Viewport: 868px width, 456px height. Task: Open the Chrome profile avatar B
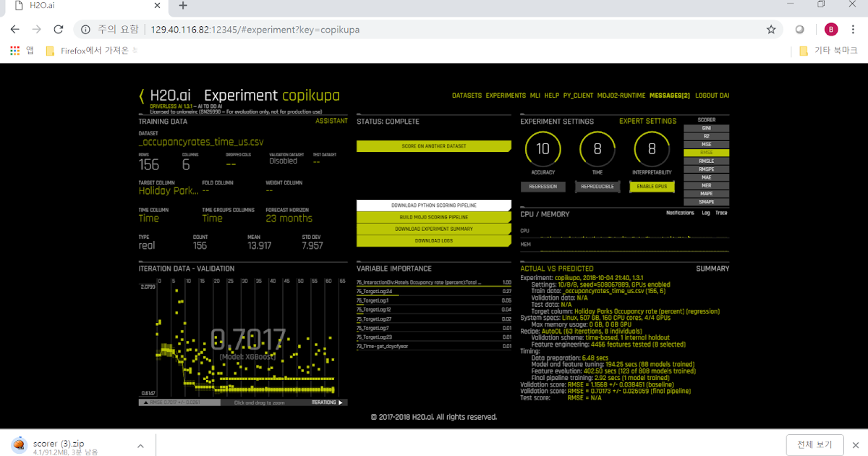pos(831,30)
